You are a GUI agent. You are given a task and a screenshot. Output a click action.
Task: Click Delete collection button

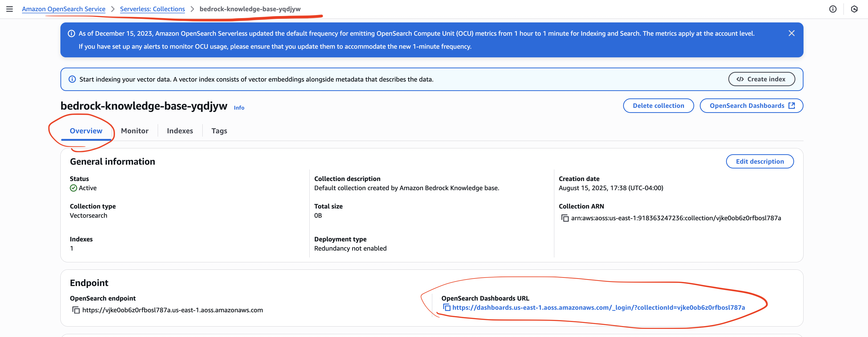click(x=658, y=106)
